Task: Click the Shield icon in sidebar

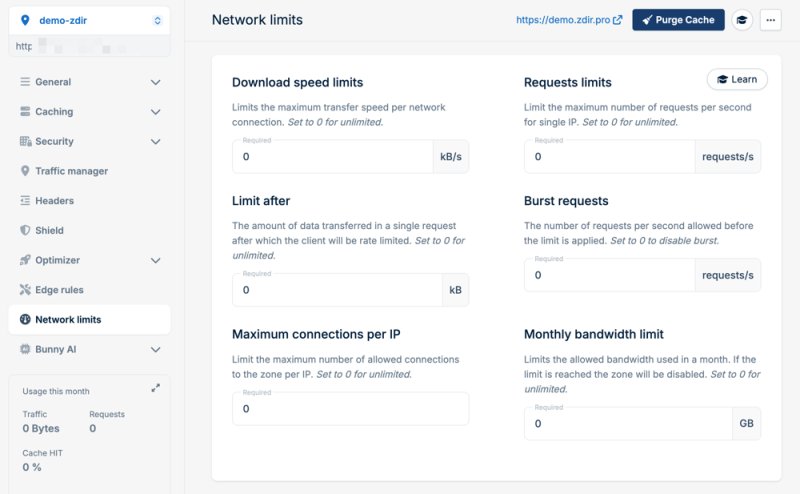Action: coord(25,230)
